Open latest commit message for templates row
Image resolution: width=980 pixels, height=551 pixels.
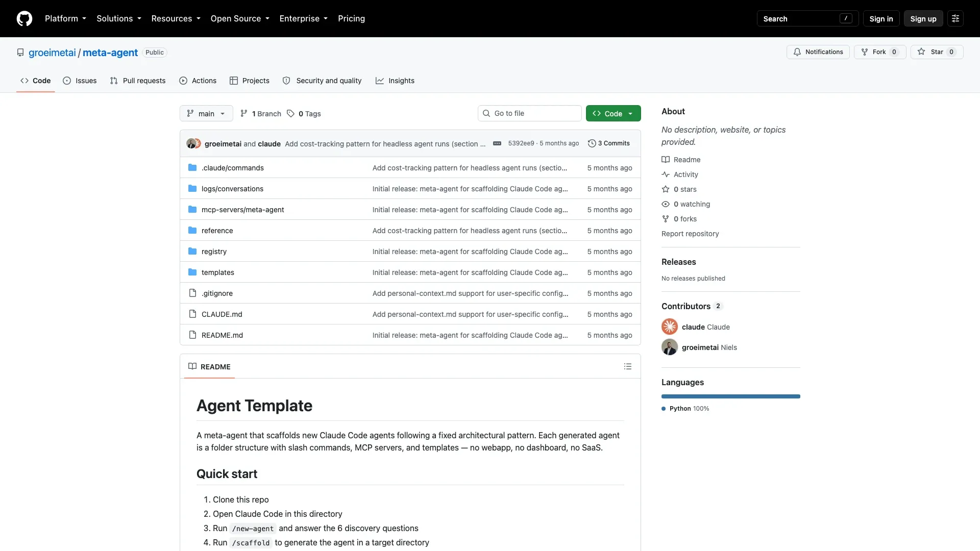pos(470,272)
